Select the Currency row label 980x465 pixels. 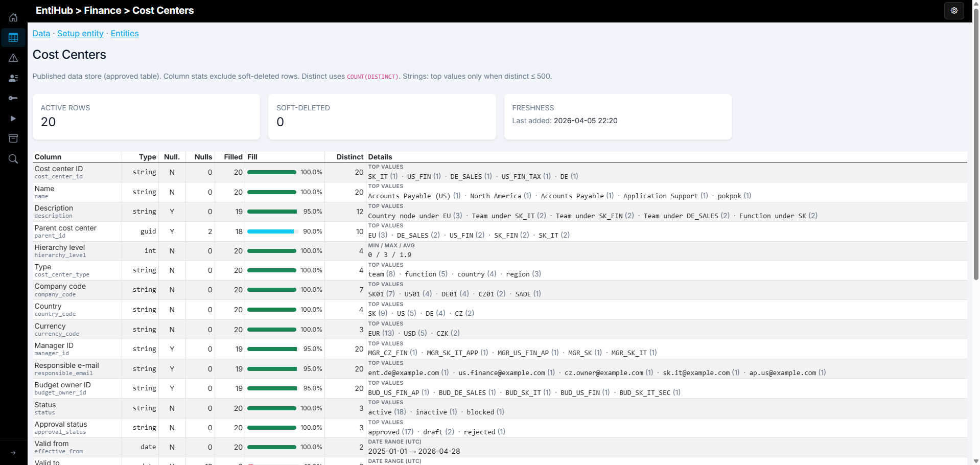tap(50, 326)
